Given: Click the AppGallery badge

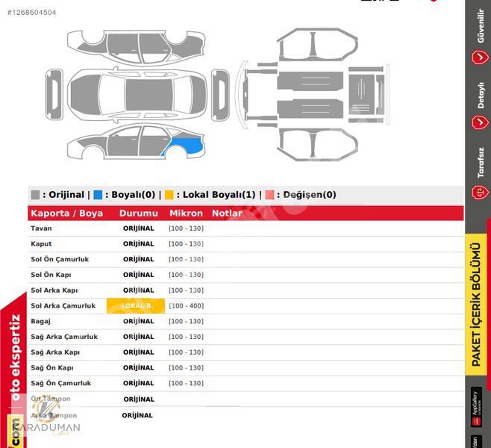Looking at the screenshot, I should tap(477, 407).
